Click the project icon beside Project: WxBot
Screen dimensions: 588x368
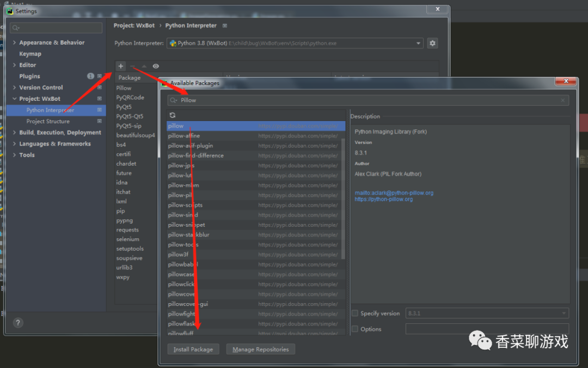tap(100, 99)
